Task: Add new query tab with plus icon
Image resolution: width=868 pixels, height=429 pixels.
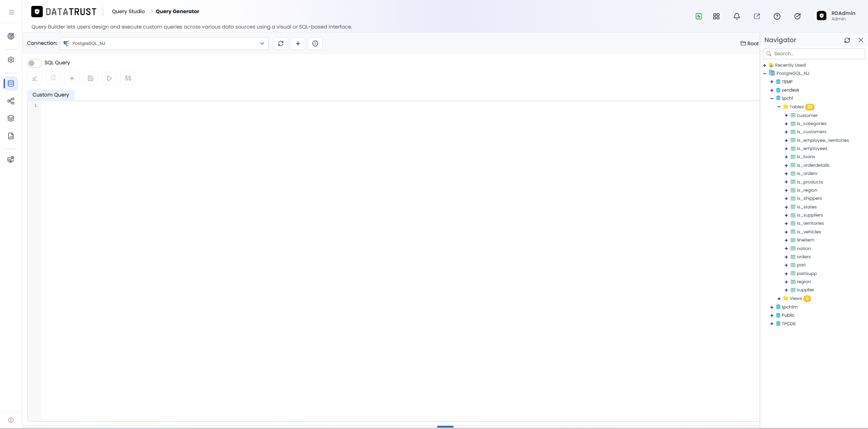Action: tap(72, 78)
